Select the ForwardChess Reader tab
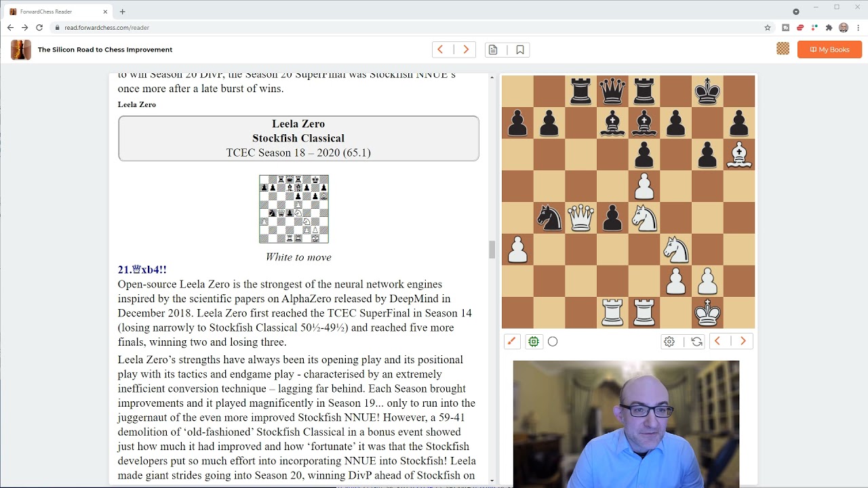This screenshot has height=488, width=868. [x=57, y=12]
